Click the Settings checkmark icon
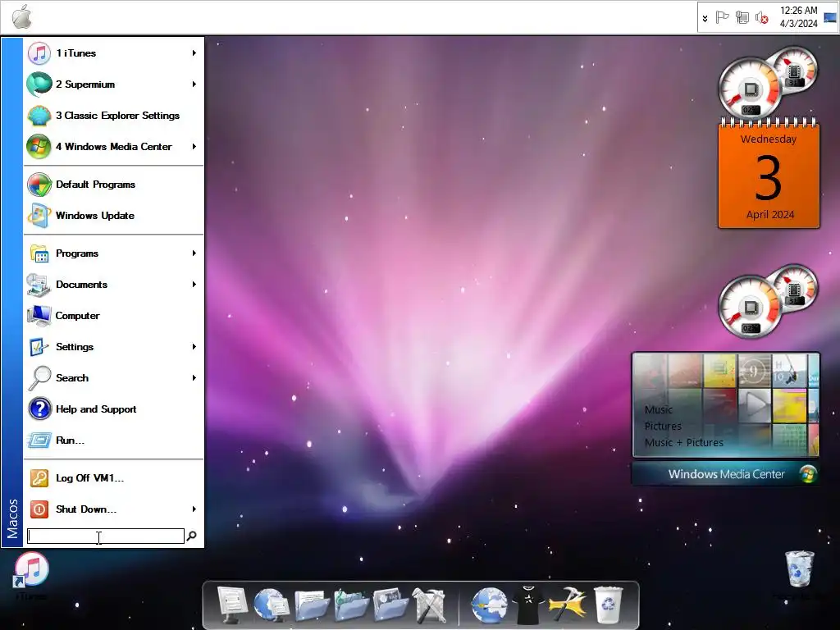The image size is (840, 630). (x=39, y=347)
